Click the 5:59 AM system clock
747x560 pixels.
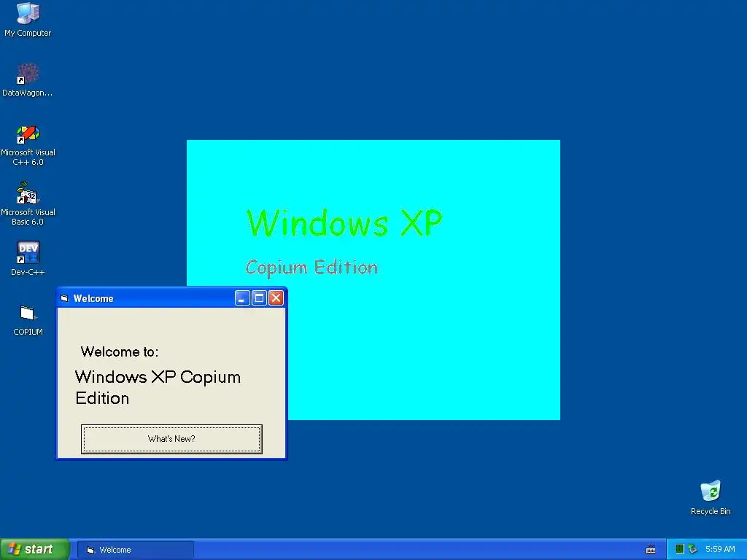point(720,549)
